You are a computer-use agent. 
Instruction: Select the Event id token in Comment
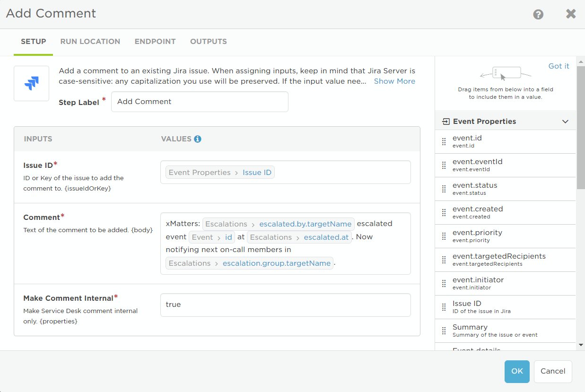(x=212, y=237)
